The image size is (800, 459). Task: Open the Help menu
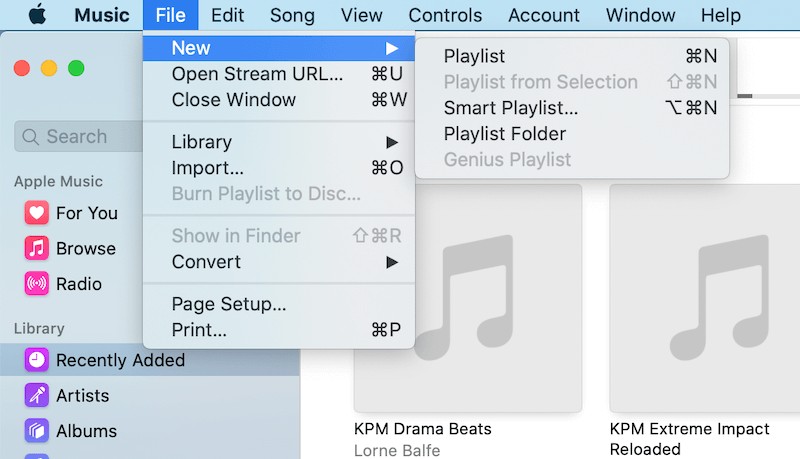720,15
